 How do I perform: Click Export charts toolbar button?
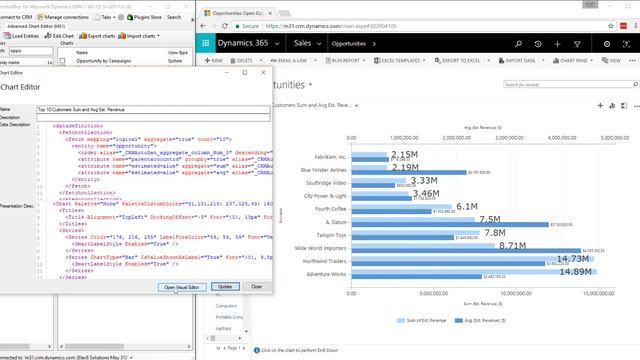97,36
